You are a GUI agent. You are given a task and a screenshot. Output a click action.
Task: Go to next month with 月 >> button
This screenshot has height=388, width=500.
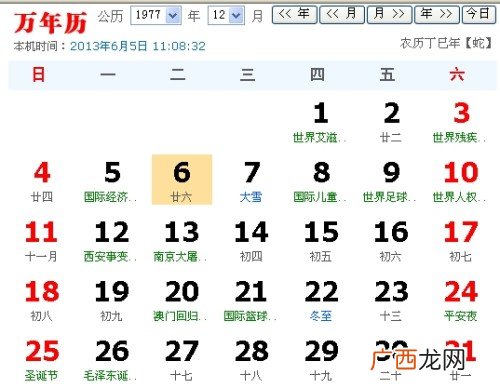[x=389, y=15]
